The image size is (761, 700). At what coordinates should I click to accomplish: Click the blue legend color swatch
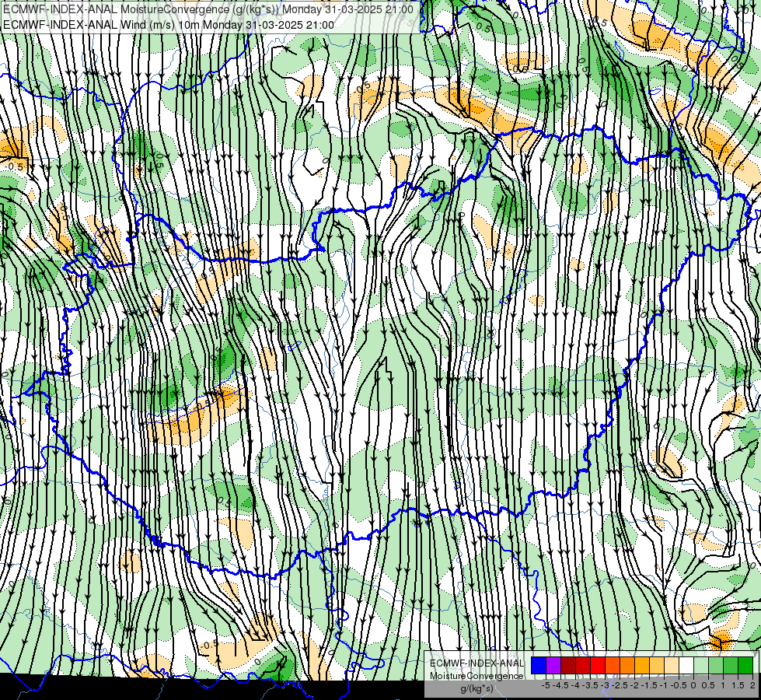click(539, 665)
